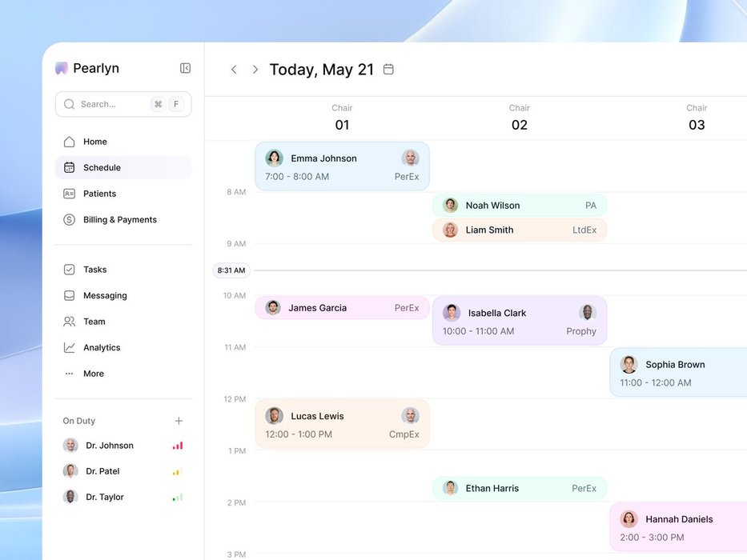Open Liam Smith appointment
The width and height of the screenshot is (747, 560).
[x=520, y=230]
